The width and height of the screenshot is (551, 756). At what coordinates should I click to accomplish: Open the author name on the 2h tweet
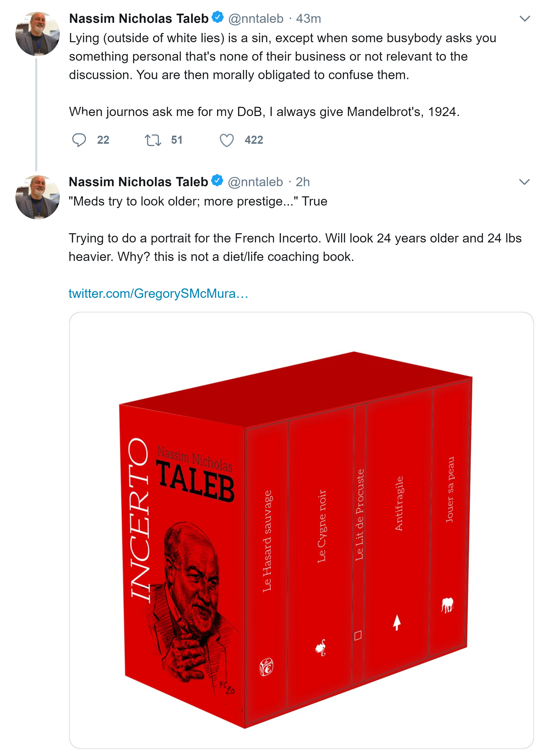tap(138, 182)
